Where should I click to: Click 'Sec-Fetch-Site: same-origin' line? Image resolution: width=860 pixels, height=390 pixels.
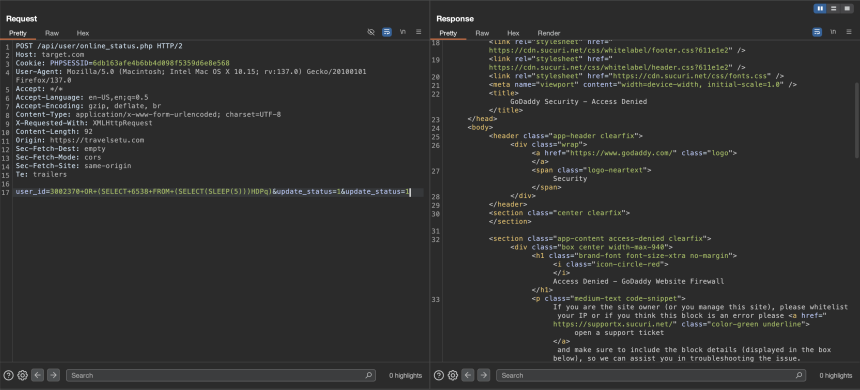tap(73, 166)
